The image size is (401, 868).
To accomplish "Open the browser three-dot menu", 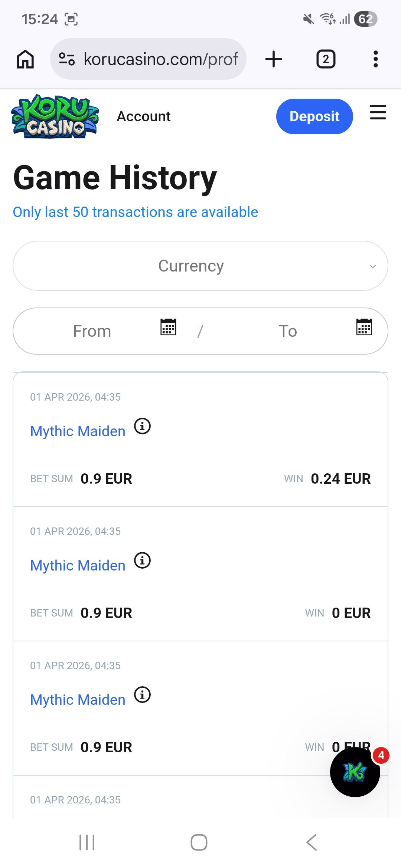I will tap(376, 59).
